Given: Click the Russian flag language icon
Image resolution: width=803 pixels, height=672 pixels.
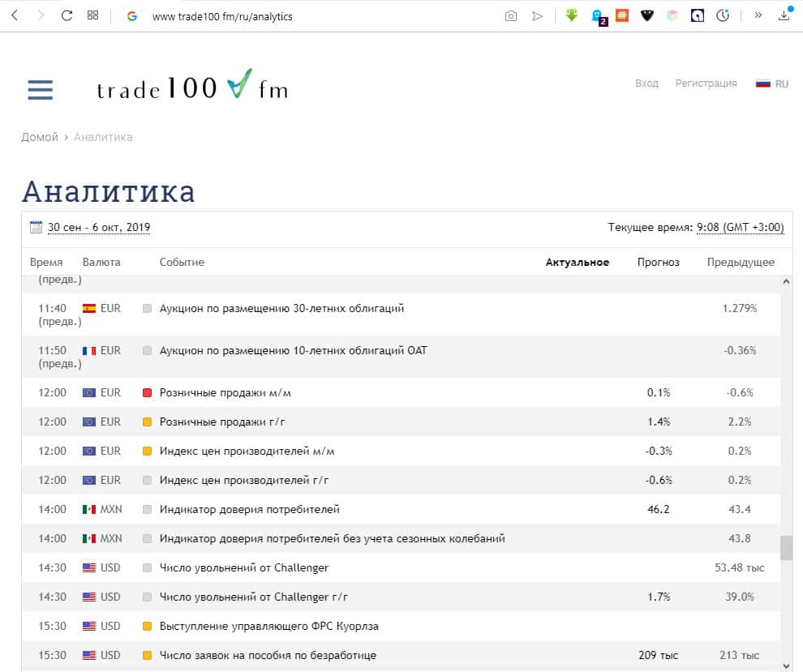Looking at the screenshot, I should coord(762,83).
